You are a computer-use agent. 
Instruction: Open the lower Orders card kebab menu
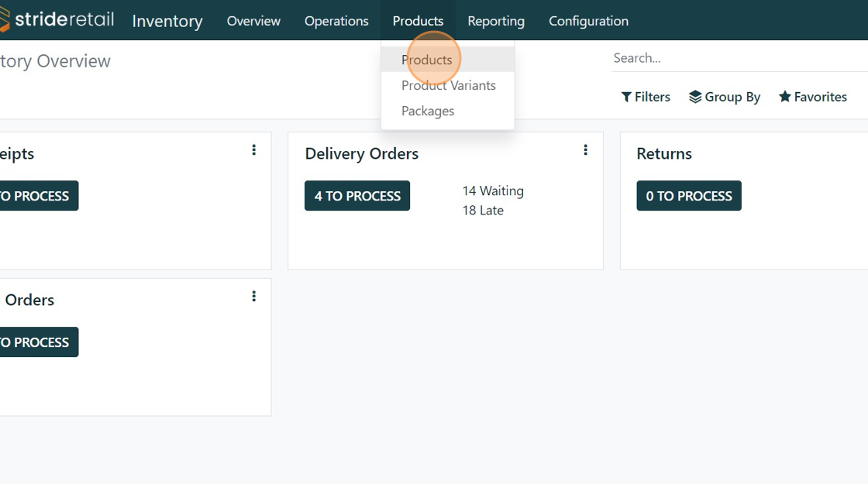click(x=253, y=297)
